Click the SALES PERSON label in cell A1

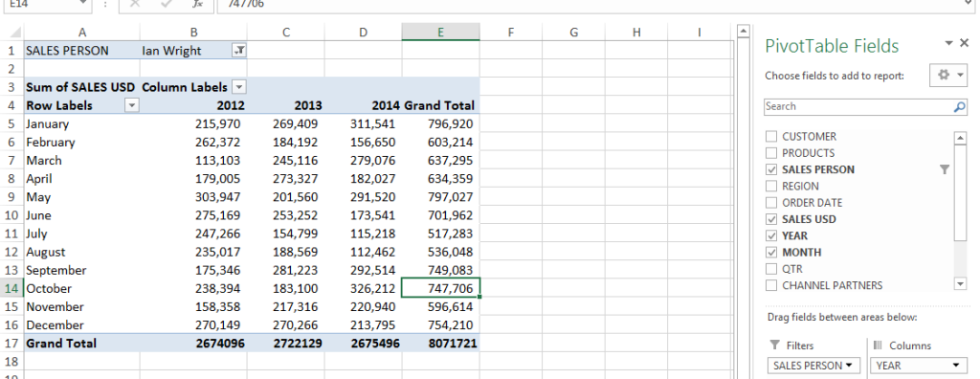82,52
